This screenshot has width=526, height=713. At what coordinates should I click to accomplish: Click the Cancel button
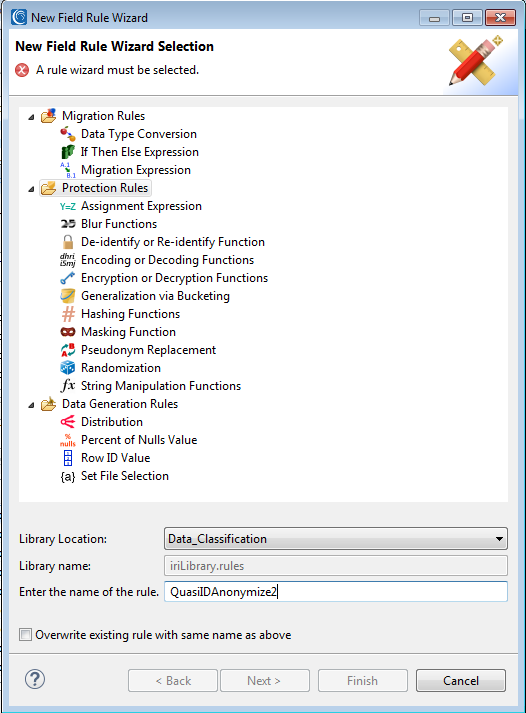pyautogui.click(x=461, y=681)
